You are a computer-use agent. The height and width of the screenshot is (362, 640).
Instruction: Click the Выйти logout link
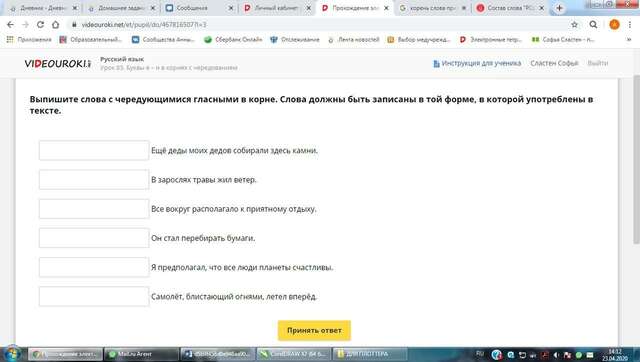pos(598,63)
